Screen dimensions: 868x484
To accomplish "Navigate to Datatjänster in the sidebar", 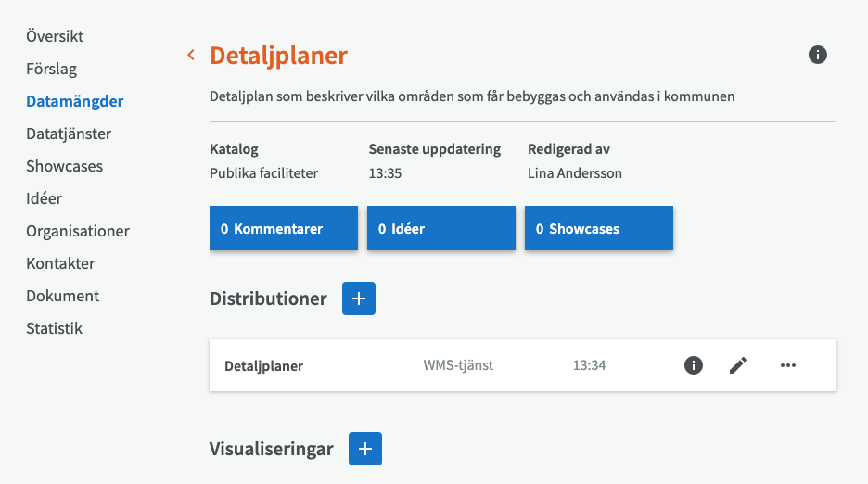I will pos(69,134).
